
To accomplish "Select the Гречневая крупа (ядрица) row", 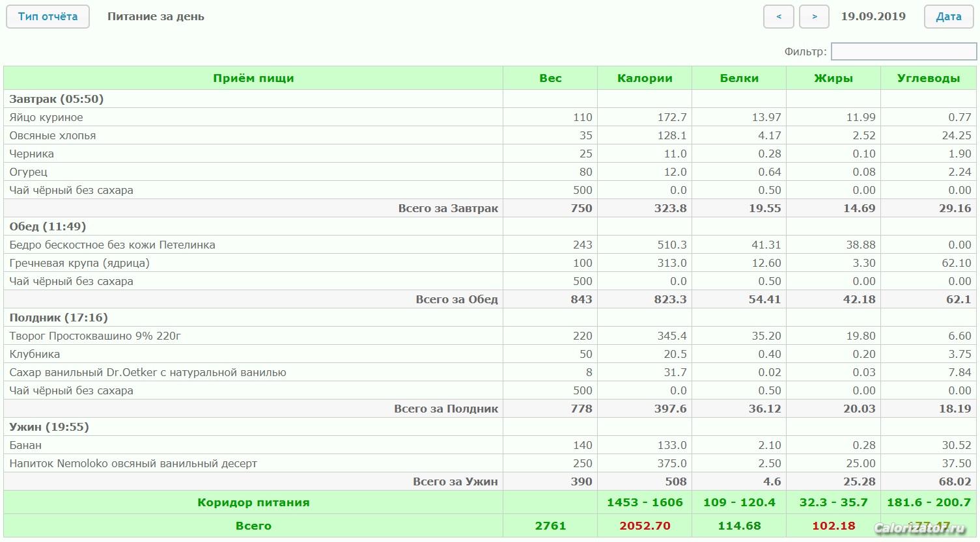I will pos(490,263).
